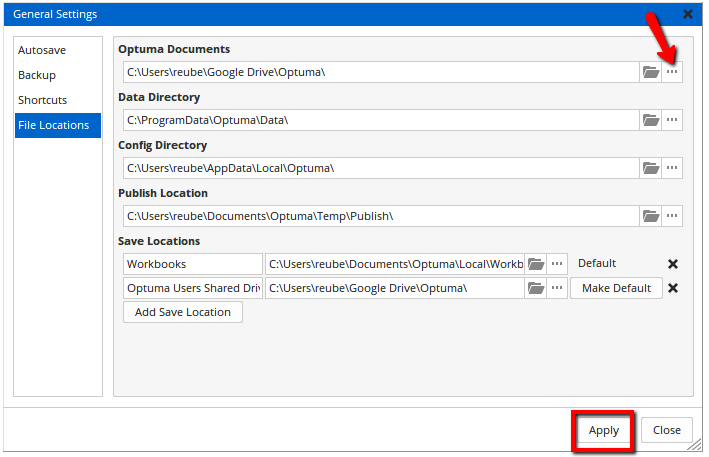Edit the Config Directory path field
The height and width of the screenshot is (457, 709).
(x=381, y=168)
